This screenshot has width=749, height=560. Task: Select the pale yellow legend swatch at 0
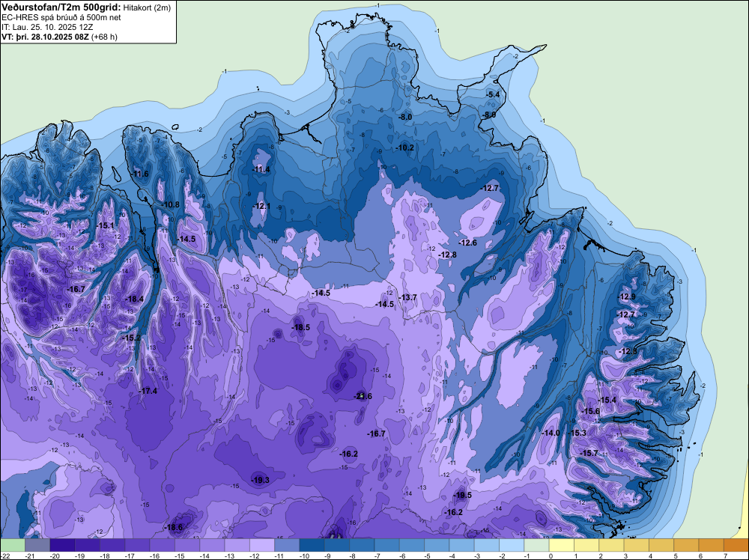tap(562, 545)
